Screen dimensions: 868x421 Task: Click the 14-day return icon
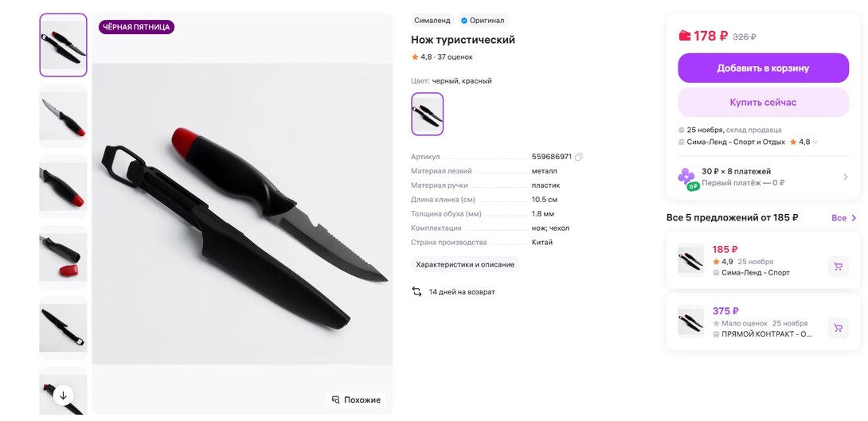pos(416,292)
